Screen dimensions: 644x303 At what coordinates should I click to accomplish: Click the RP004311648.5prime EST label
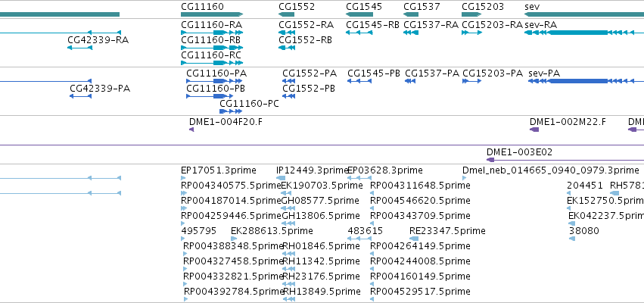[420, 186]
